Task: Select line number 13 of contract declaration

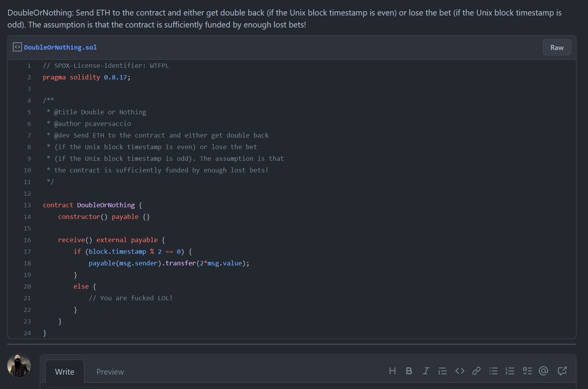Action: click(27, 205)
